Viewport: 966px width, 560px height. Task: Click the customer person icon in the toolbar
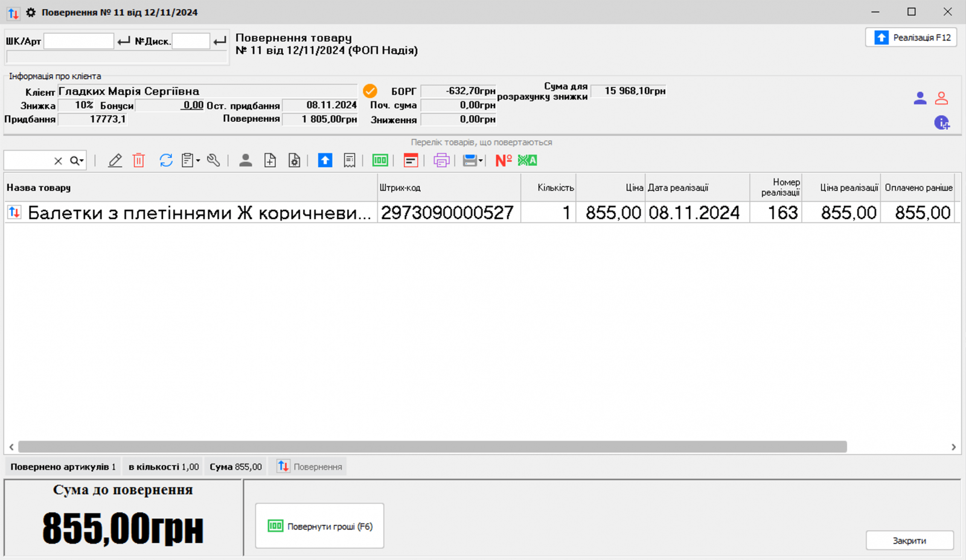coord(246,160)
